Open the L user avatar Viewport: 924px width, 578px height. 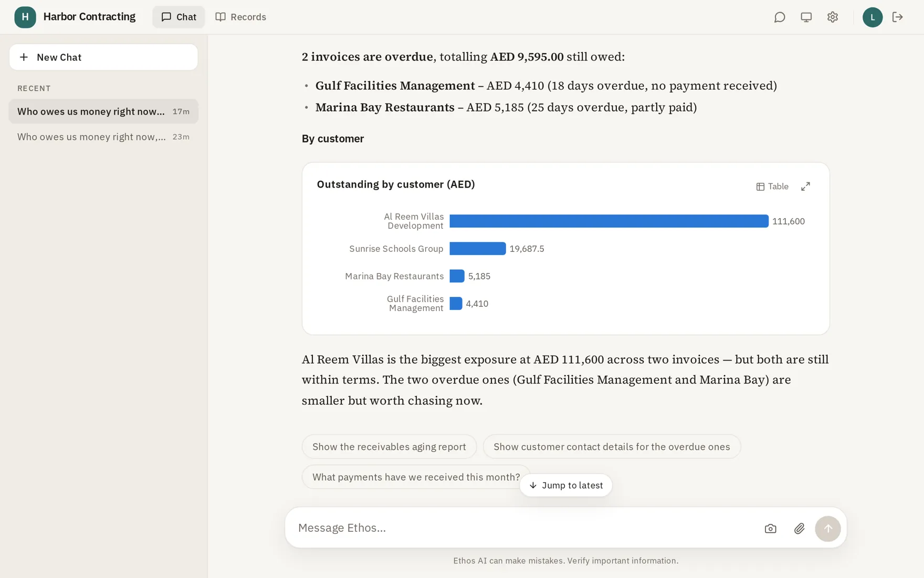coord(873,17)
